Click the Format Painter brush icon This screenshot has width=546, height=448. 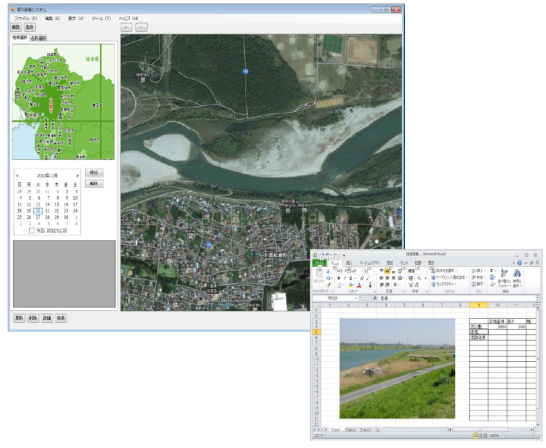[328, 285]
